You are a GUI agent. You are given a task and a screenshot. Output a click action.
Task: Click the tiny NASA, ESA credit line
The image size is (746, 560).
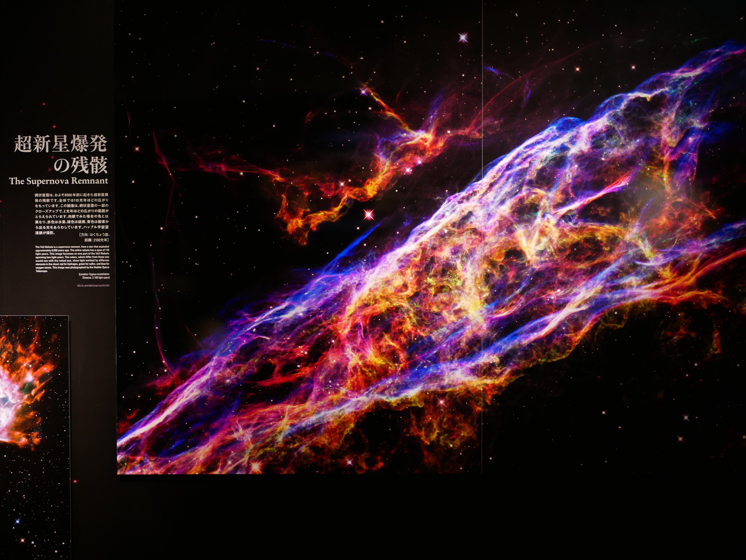[93, 285]
